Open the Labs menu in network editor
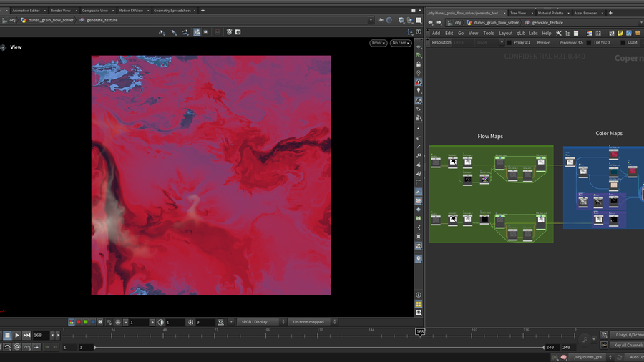 (533, 33)
